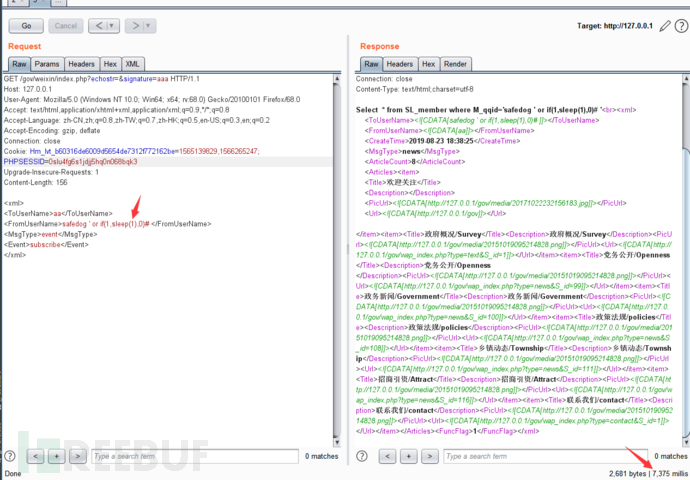This screenshot has width=690, height=480.
Task: Switch to Request XML tab
Action: coord(132,64)
